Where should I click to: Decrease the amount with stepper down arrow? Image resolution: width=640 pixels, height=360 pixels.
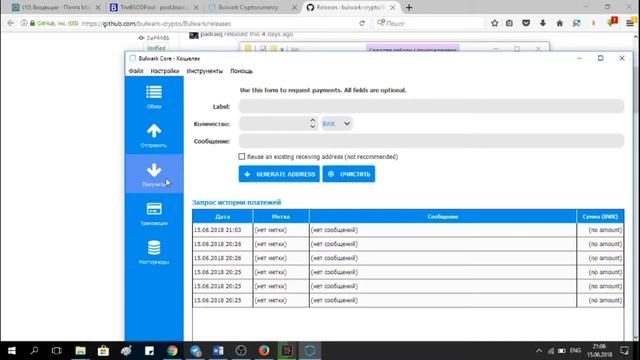coord(312,127)
